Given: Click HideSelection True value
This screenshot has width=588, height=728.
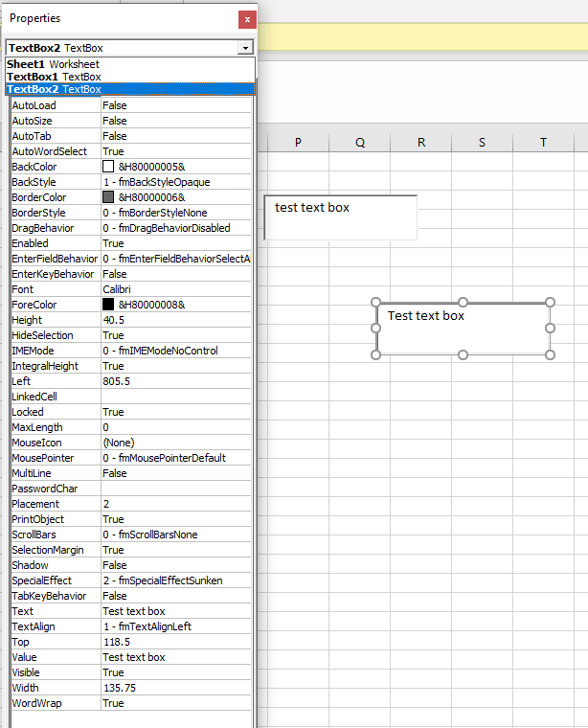Looking at the screenshot, I should pos(176,335).
